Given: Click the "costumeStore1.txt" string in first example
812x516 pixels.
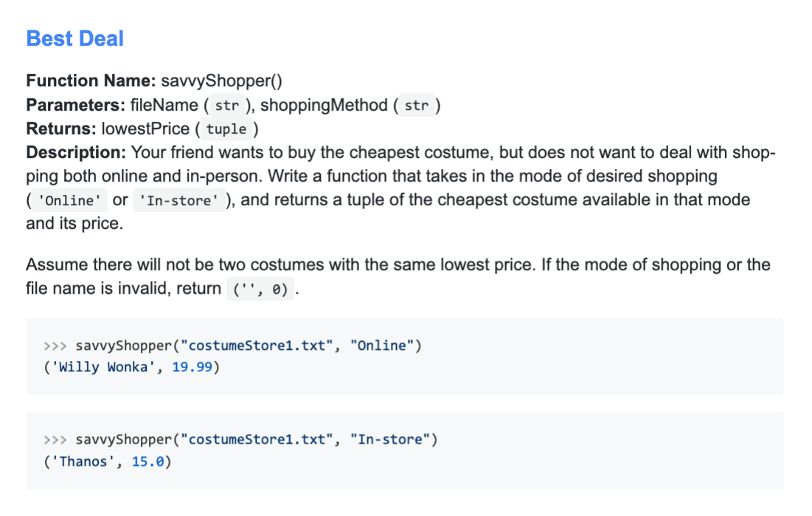Looking at the screenshot, I should click(257, 345).
